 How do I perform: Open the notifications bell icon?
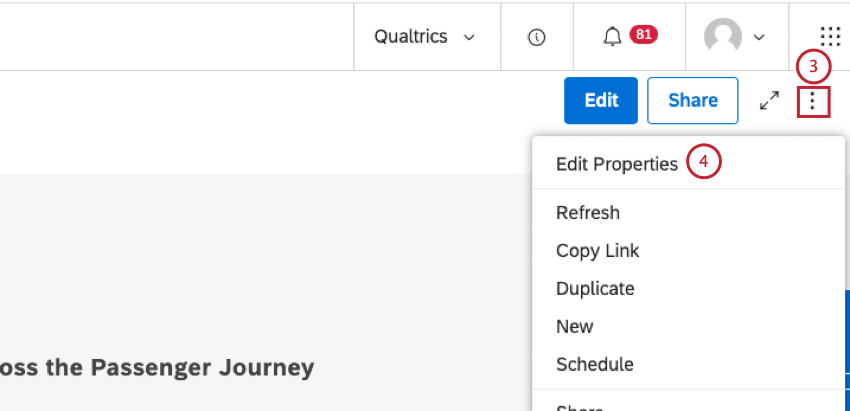pos(613,37)
